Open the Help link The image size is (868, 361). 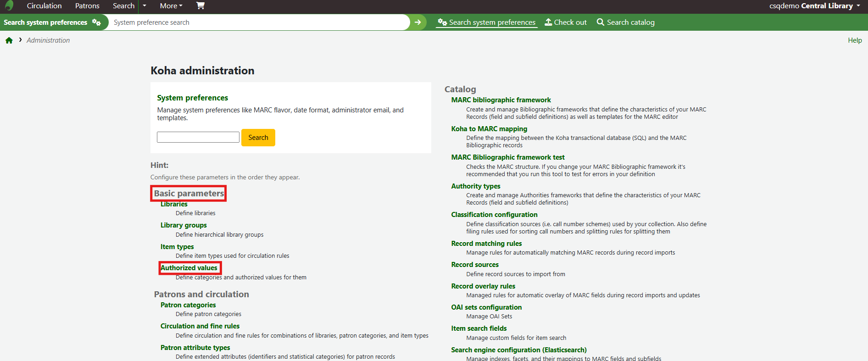coord(855,40)
